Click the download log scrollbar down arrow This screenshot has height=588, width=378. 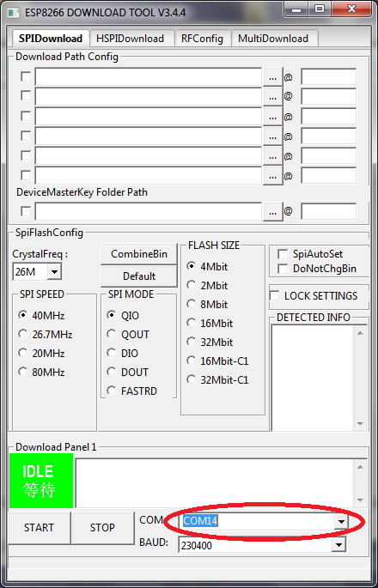360,500
